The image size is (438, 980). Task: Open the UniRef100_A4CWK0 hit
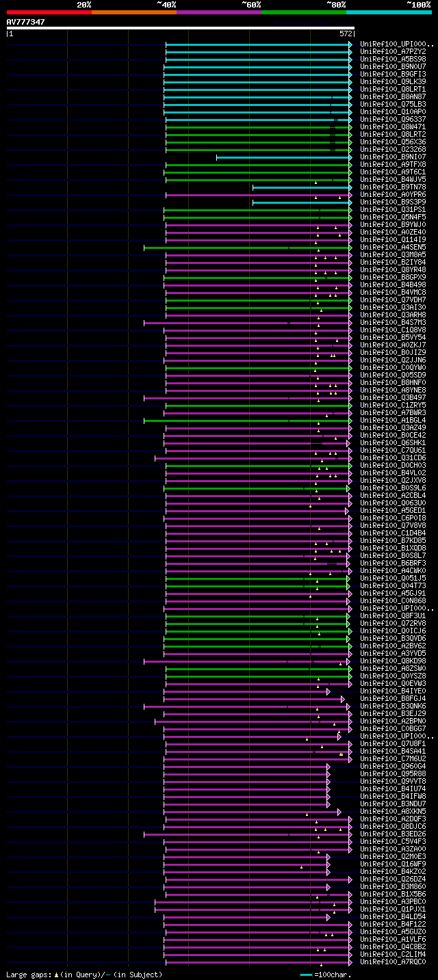click(393, 571)
